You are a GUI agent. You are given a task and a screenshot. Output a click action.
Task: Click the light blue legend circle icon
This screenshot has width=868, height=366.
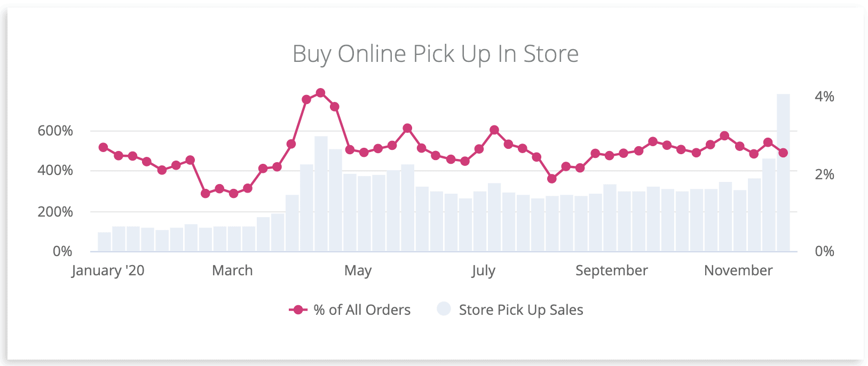(x=444, y=309)
